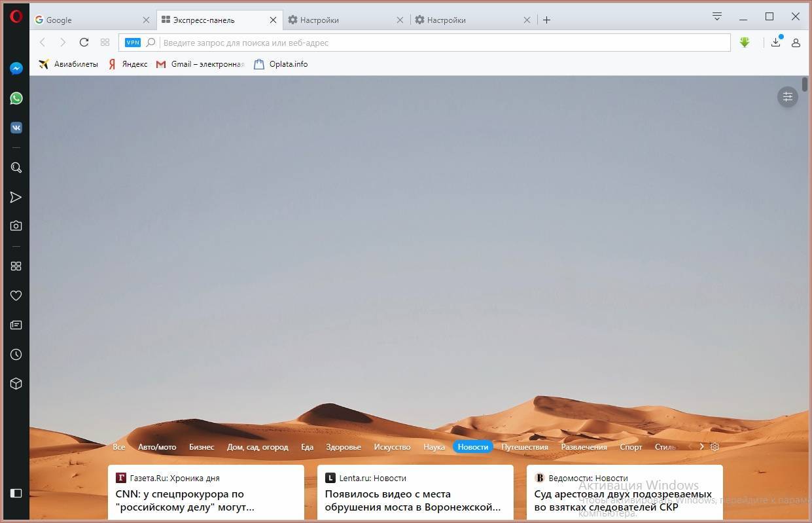Open the Oplata.info bookmark
Image resolution: width=812 pixels, height=523 pixels.
tap(281, 64)
